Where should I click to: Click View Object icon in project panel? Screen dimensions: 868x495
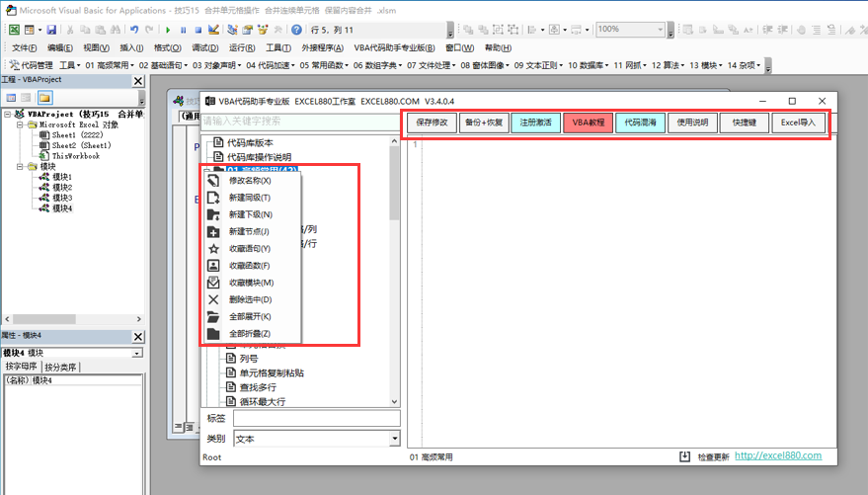26,98
